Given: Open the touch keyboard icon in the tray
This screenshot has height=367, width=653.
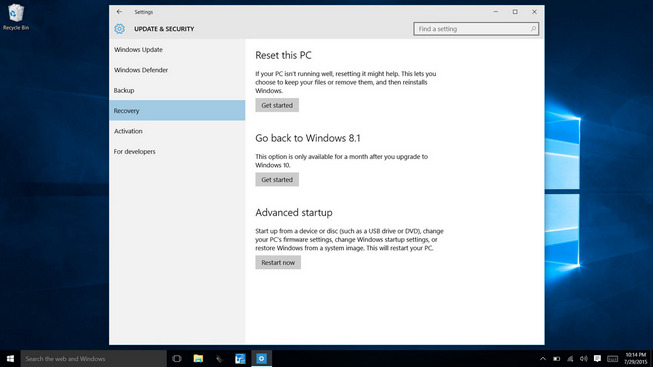Looking at the screenshot, I should [x=613, y=359].
